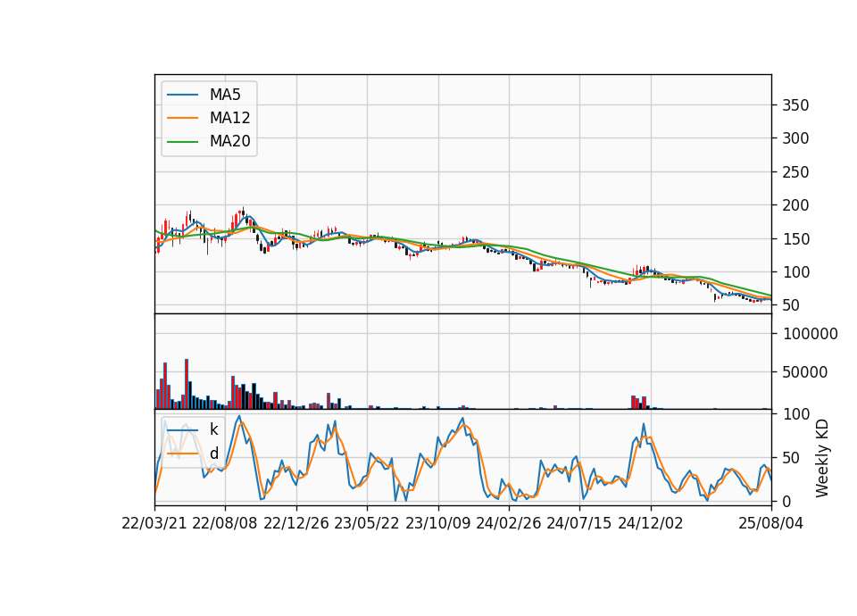Click the 23/10/09 date axis label

[x=437, y=523]
